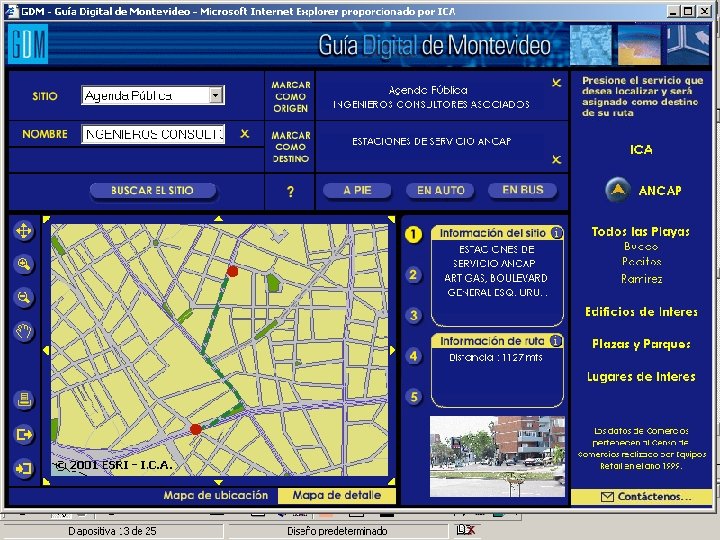Select step number 3 circle

point(414,315)
